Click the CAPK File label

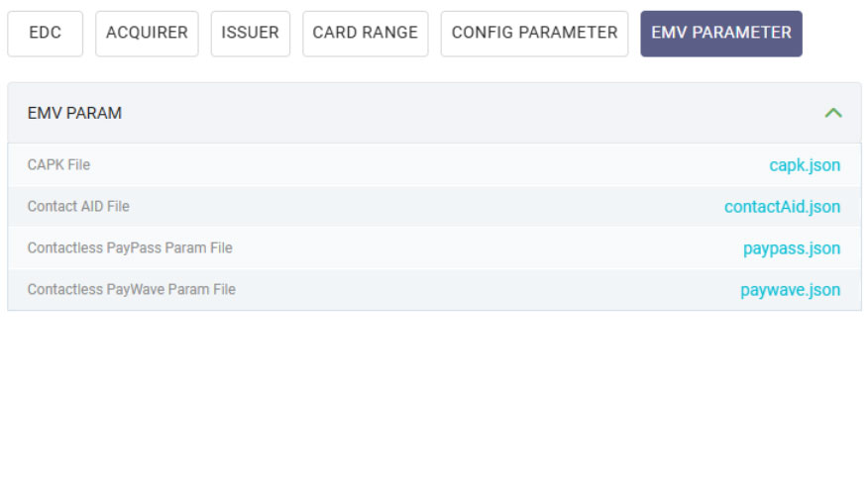58,165
